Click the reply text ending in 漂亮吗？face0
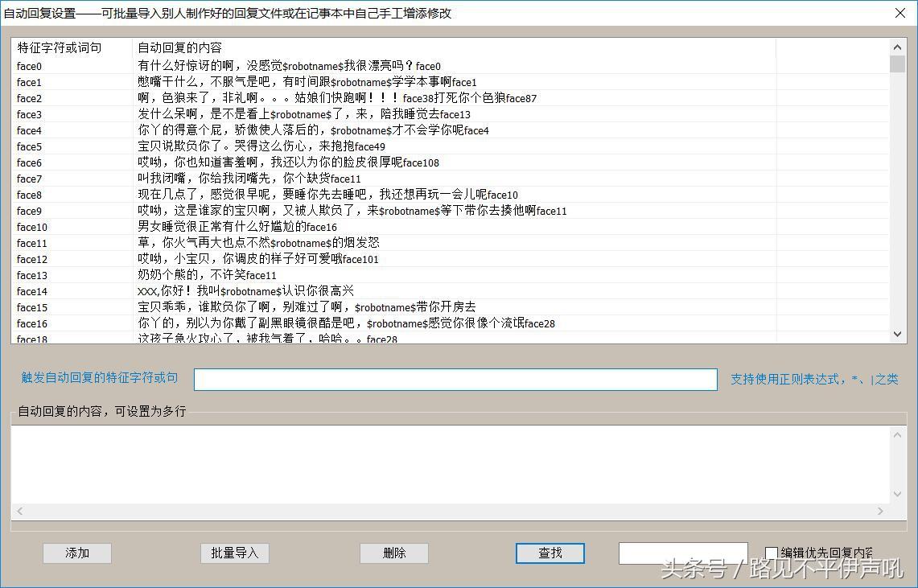 [x=289, y=66]
